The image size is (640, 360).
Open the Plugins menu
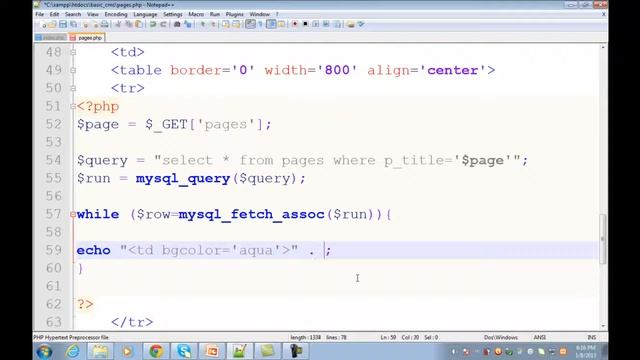[235, 14]
